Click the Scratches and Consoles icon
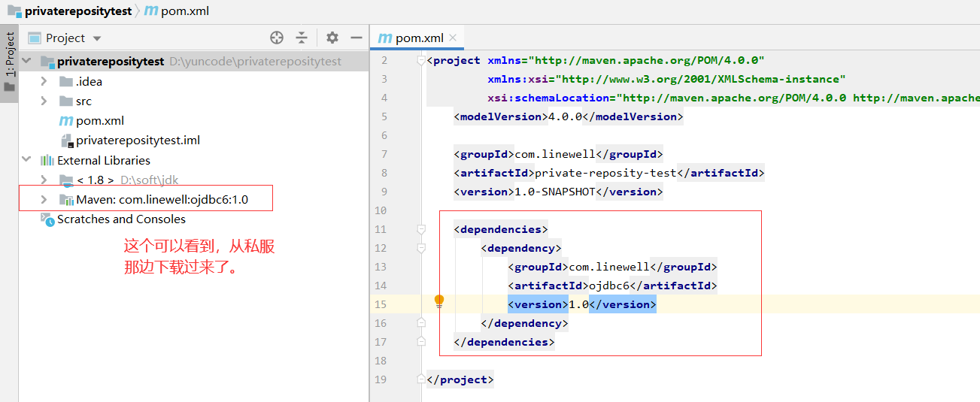 click(x=47, y=219)
